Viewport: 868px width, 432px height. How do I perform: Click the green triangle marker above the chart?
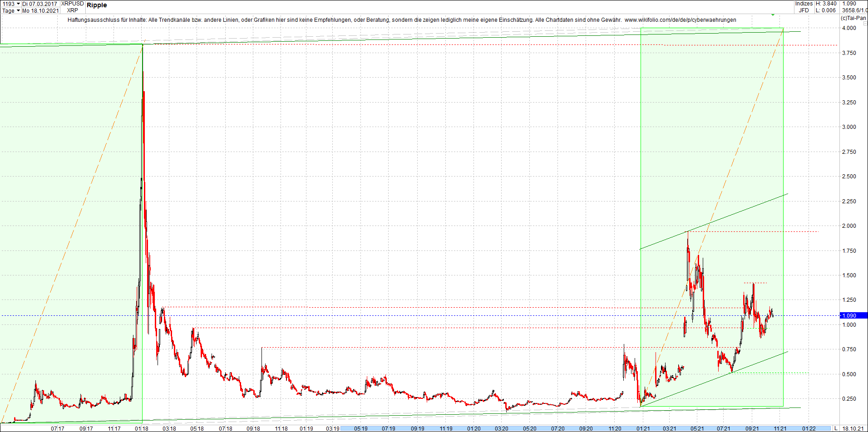[x=773, y=15]
